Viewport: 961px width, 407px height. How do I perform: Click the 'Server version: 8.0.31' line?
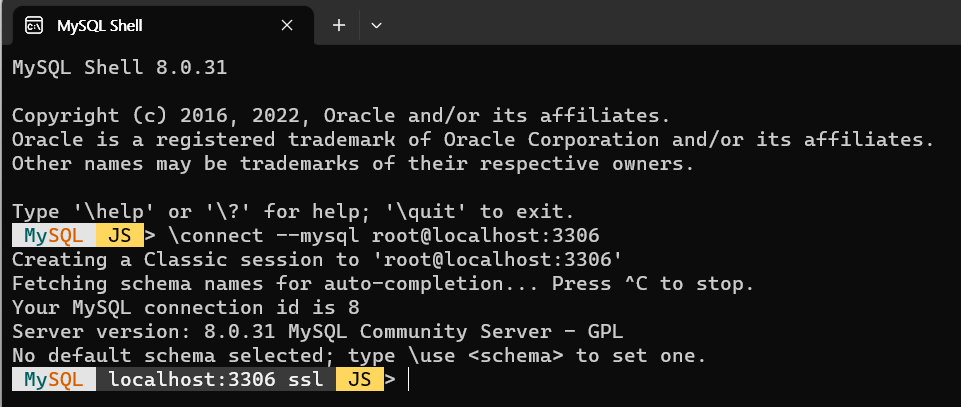(317, 332)
